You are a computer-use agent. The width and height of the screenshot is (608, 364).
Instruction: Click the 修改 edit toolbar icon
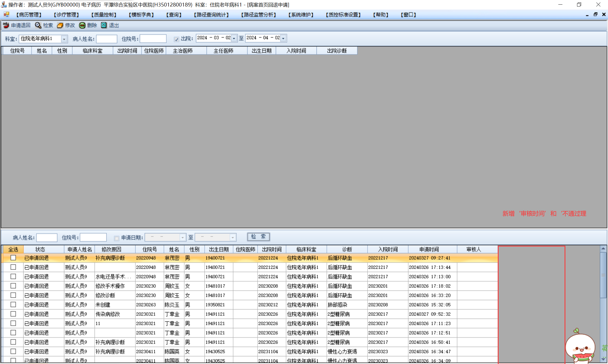[60, 26]
